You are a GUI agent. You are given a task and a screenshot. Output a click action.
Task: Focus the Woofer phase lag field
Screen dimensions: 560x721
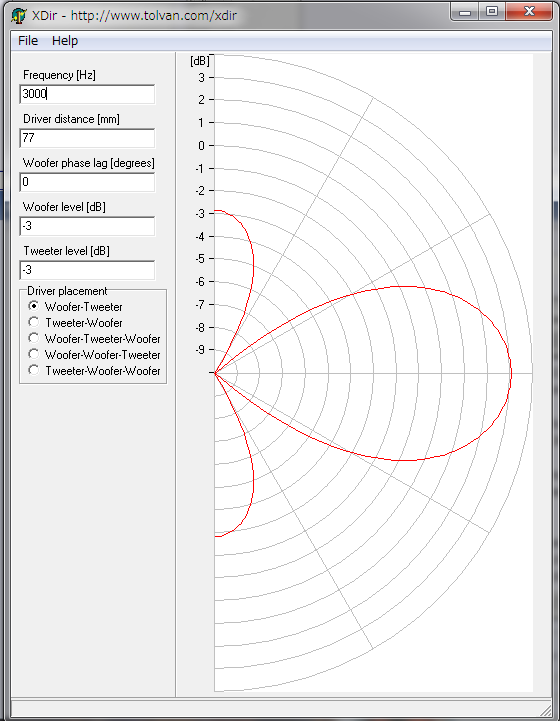pos(87,182)
